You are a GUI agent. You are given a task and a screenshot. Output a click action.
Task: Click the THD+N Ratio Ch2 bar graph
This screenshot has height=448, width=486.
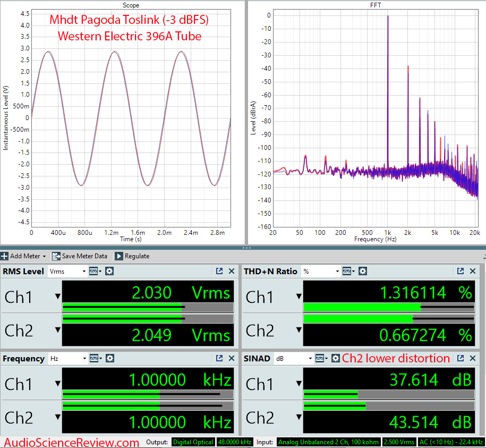click(389, 319)
